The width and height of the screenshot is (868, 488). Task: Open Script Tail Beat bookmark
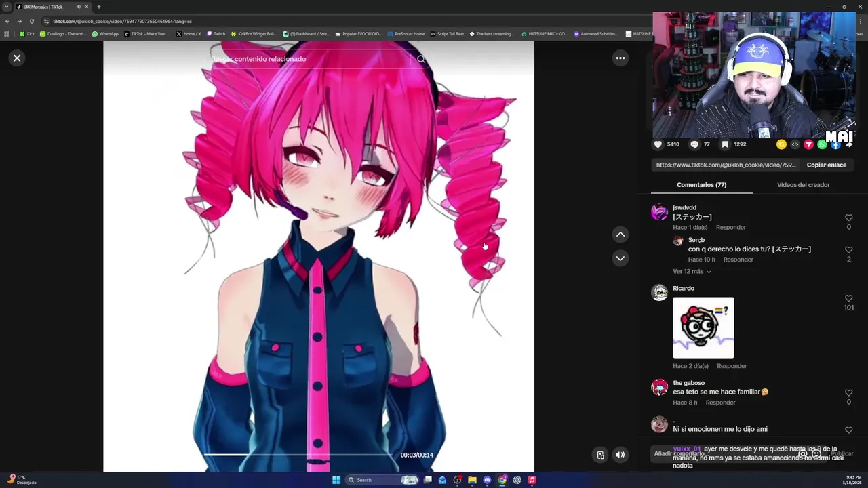447,34
